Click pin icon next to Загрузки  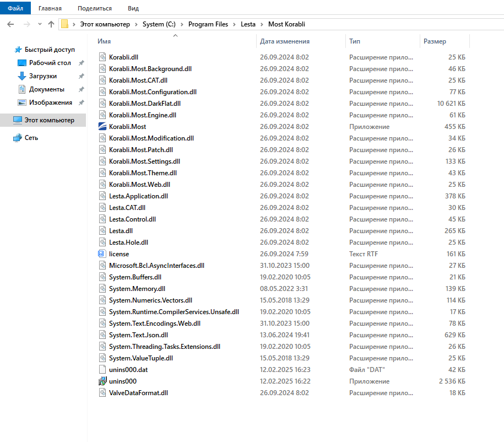point(82,76)
